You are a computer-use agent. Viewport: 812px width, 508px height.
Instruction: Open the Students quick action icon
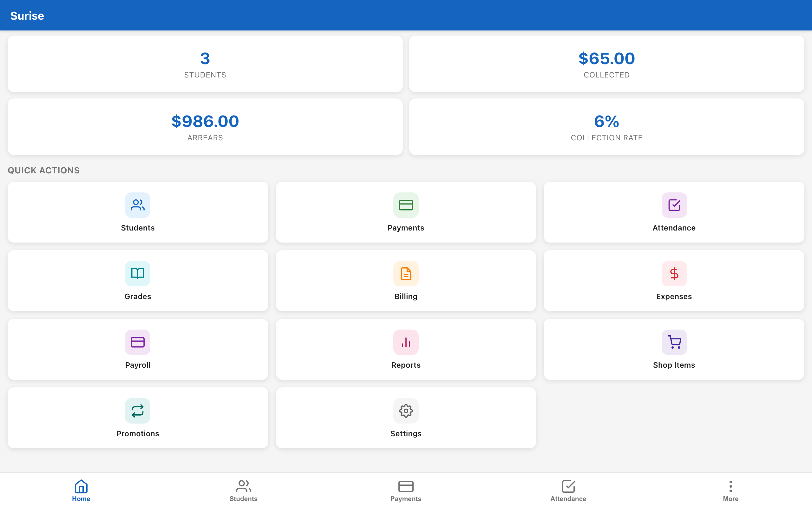tap(138, 205)
